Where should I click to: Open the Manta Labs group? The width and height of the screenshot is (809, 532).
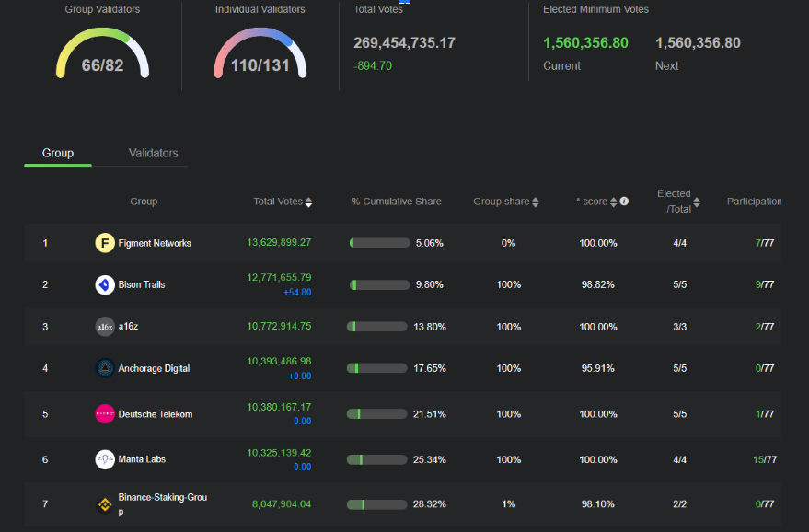142,459
